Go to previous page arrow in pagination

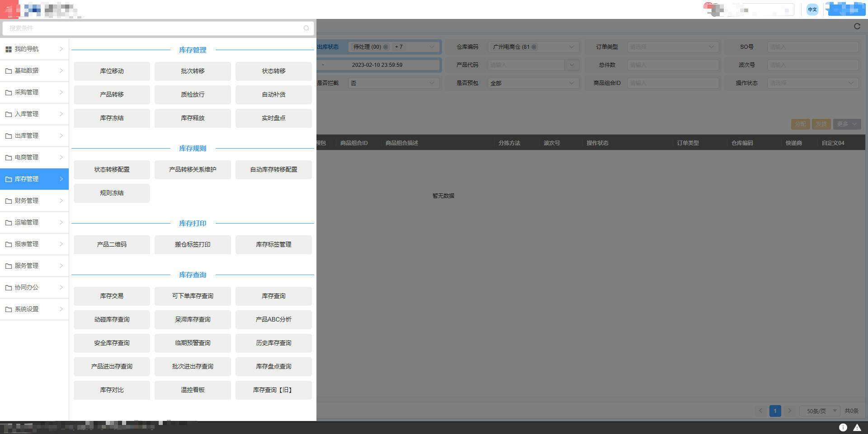point(760,411)
